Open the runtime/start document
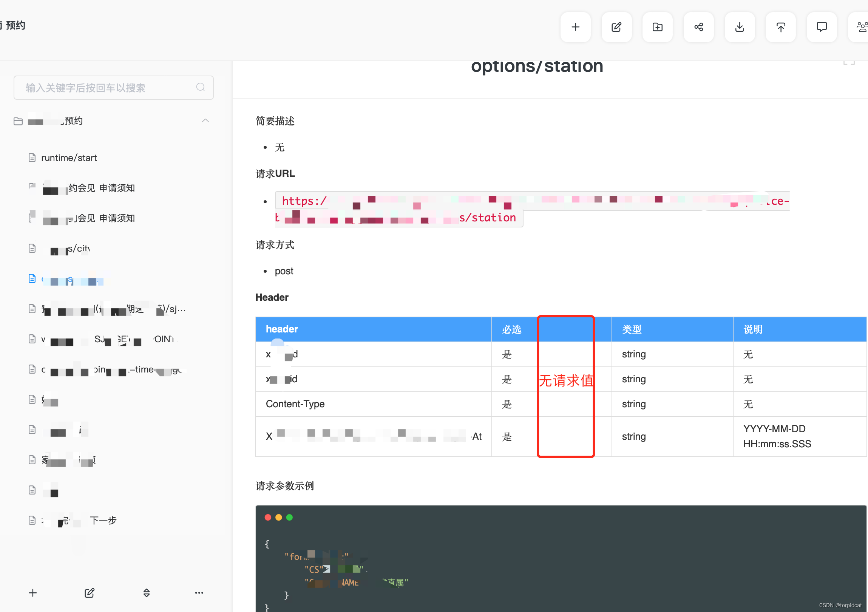The image size is (868, 612). coord(69,158)
